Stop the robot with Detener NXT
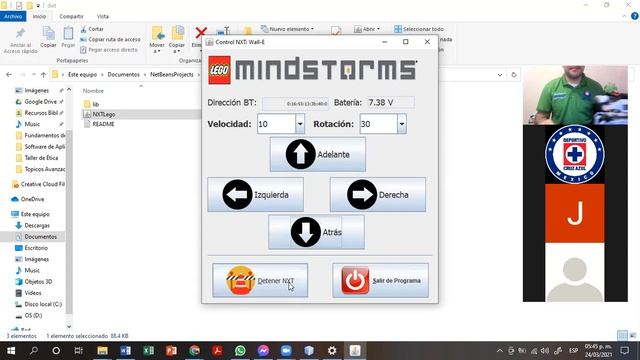 [260, 280]
